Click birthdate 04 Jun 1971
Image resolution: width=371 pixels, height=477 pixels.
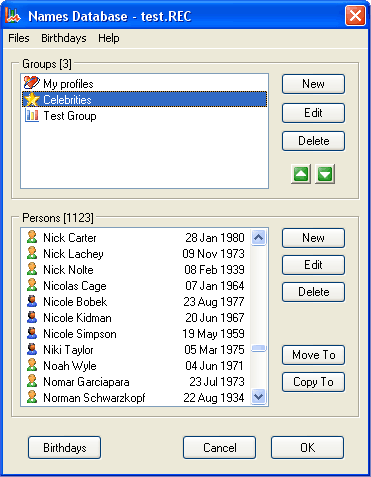coord(215,366)
